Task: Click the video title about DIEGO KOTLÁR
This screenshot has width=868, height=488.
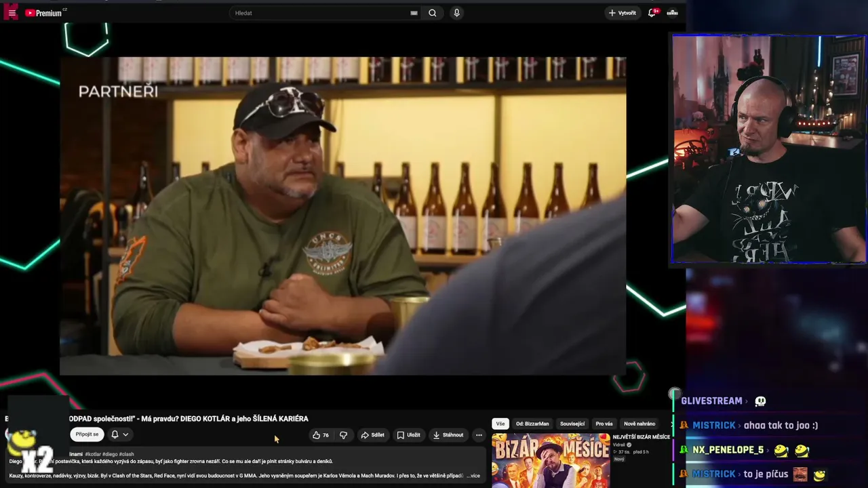Action: tap(189, 419)
